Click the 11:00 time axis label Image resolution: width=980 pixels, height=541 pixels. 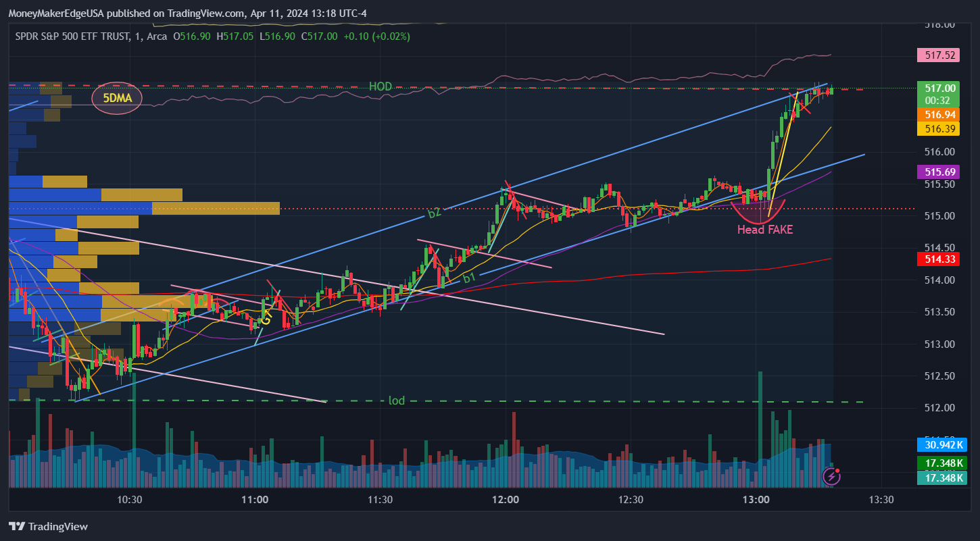(255, 500)
